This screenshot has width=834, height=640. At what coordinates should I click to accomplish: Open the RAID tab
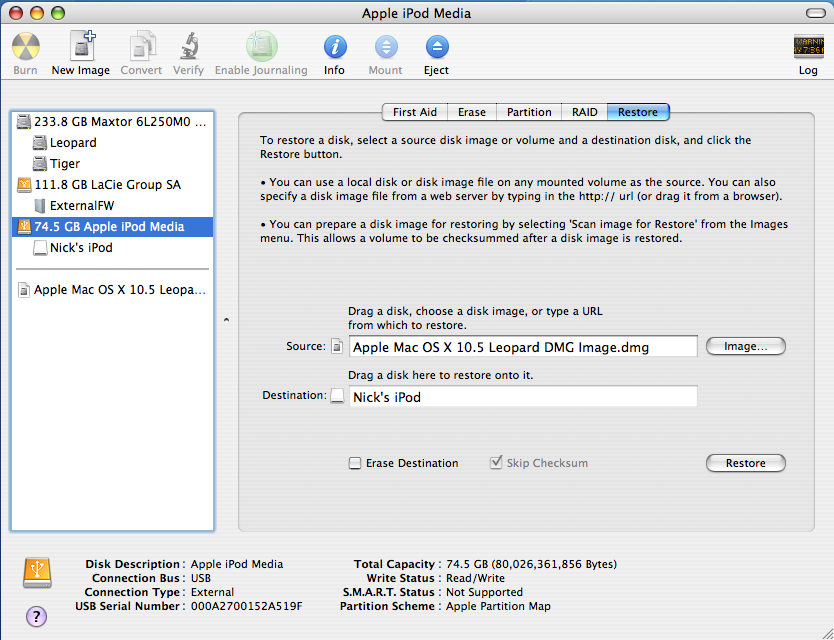pyautogui.click(x=585, y=112)
